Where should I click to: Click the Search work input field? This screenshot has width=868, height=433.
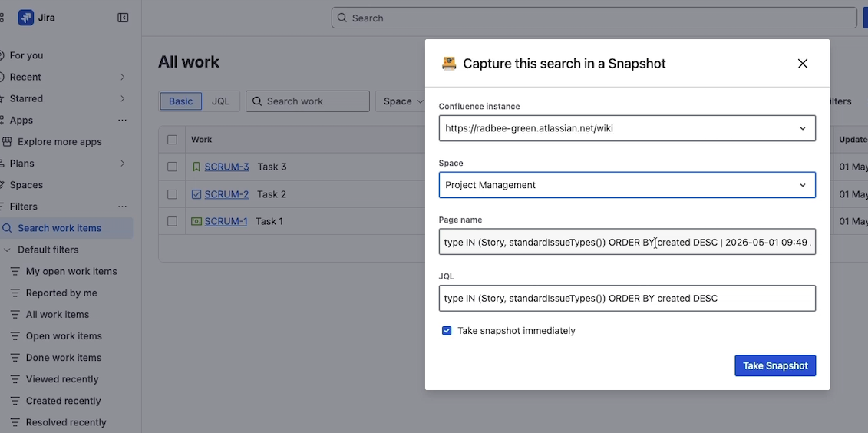click(308, 101)
